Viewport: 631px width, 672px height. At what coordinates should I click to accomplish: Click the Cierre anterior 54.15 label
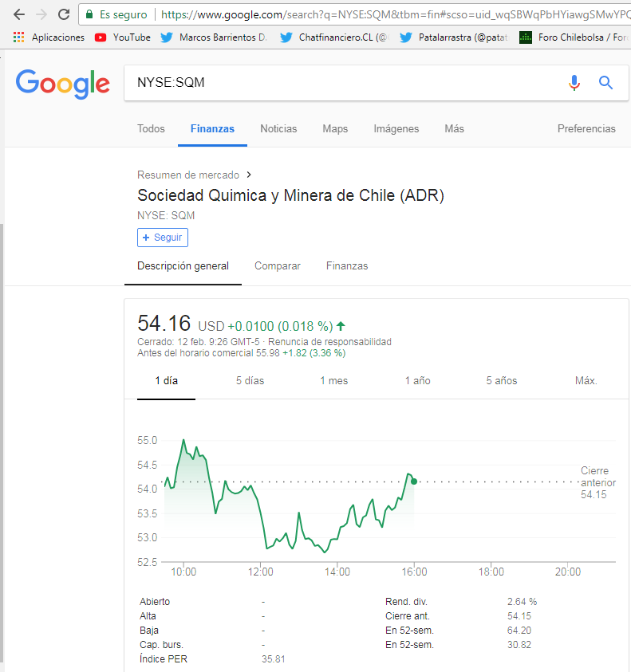click(598, 482)
